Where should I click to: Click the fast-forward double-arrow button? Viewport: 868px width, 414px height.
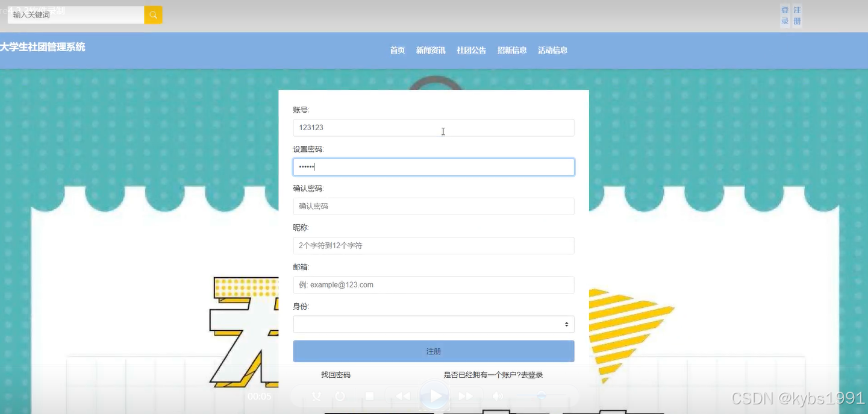click(x=466, y=397)
